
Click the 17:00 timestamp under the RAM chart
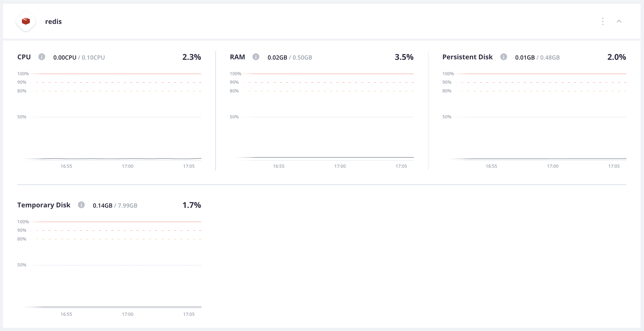point(340,166)
